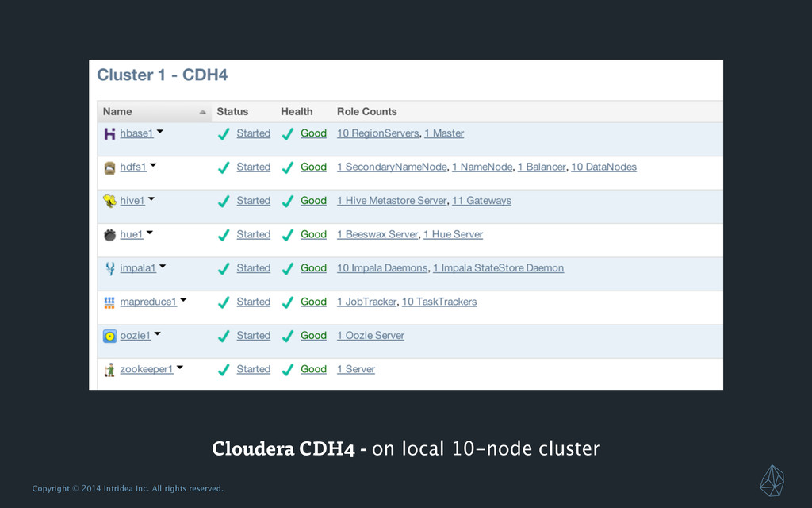Image resolution: width=812 pixels, height=508 pixels.
Task: Click the impala1 service icon
Action: click(109, 268)
